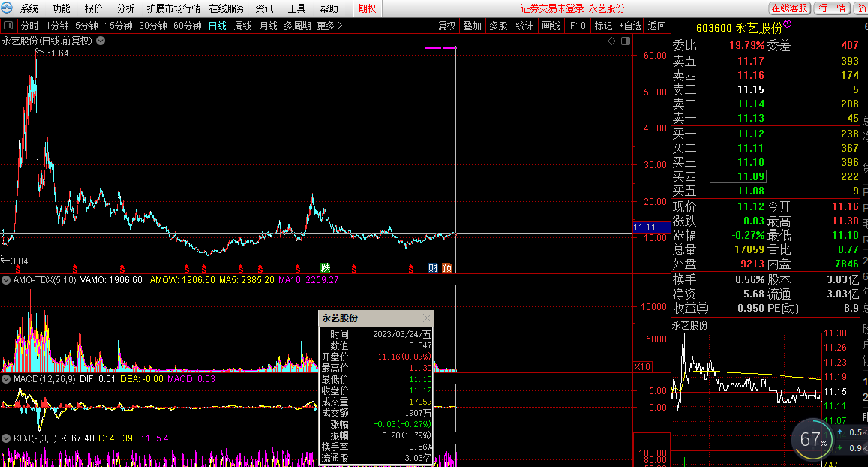This screenshot has width=868, height=467.
Task: Click the orange 预 marker icon
Action: (x=447, y=267)
